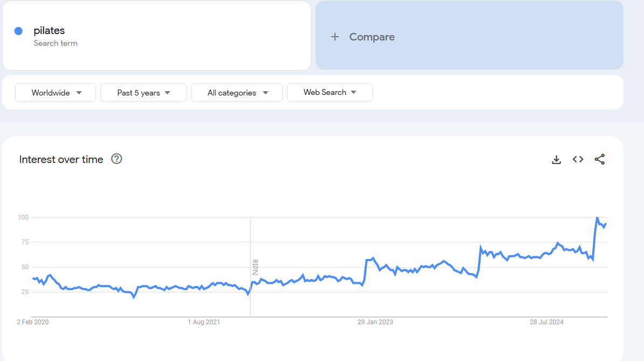Open help for Interest over time
Screen dimensions: 644x361
[117, 159]
